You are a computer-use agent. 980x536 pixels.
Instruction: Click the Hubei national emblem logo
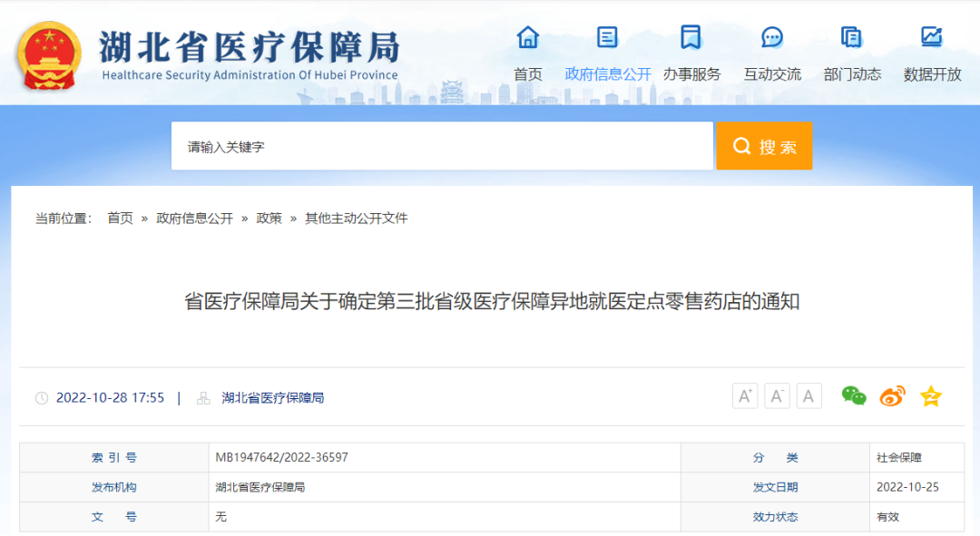[x=49, y=56]
